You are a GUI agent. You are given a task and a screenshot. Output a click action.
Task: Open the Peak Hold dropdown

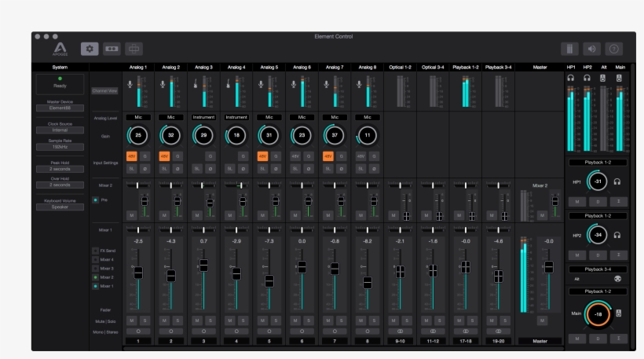coord(60,169)
